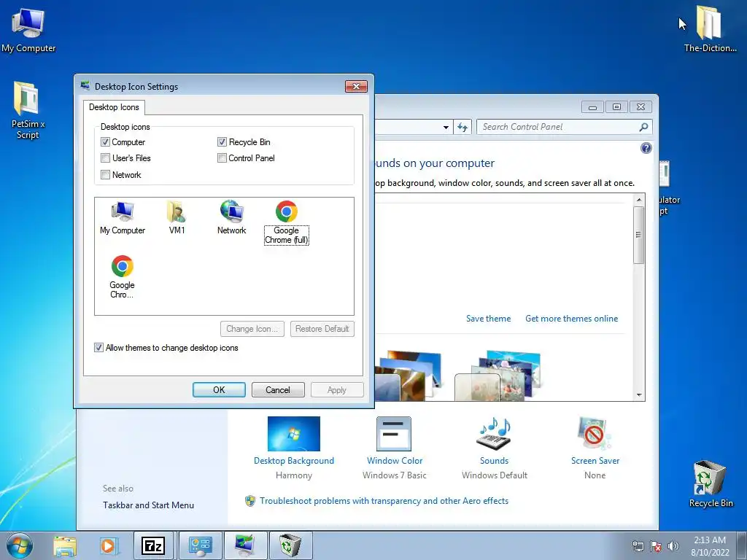Viewport: 747px width, 560px height.
Task: Select My Computer icon in the icon list
Action: 123,218
